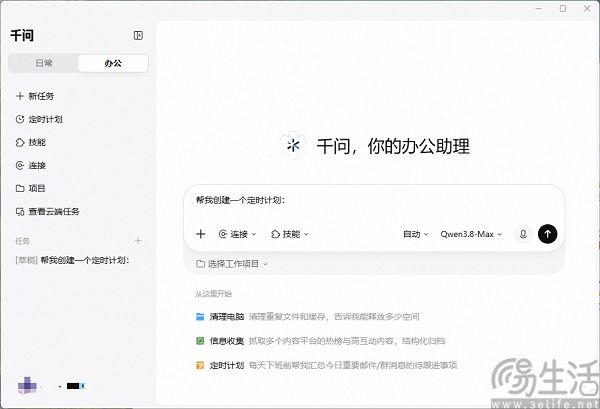Add attachment with the plus icon in input box

click(201, 234)
